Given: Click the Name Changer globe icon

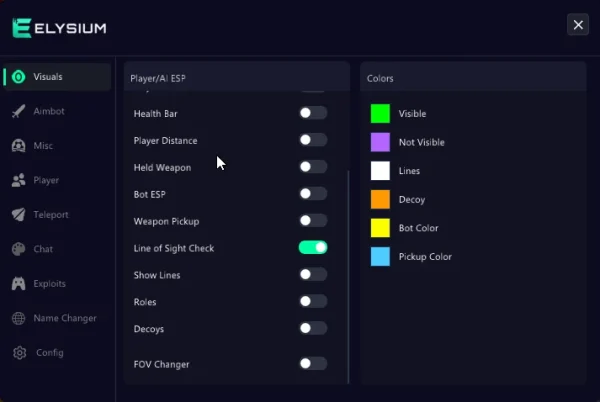Looking at the screenshot, I should [x=18, y=318].
